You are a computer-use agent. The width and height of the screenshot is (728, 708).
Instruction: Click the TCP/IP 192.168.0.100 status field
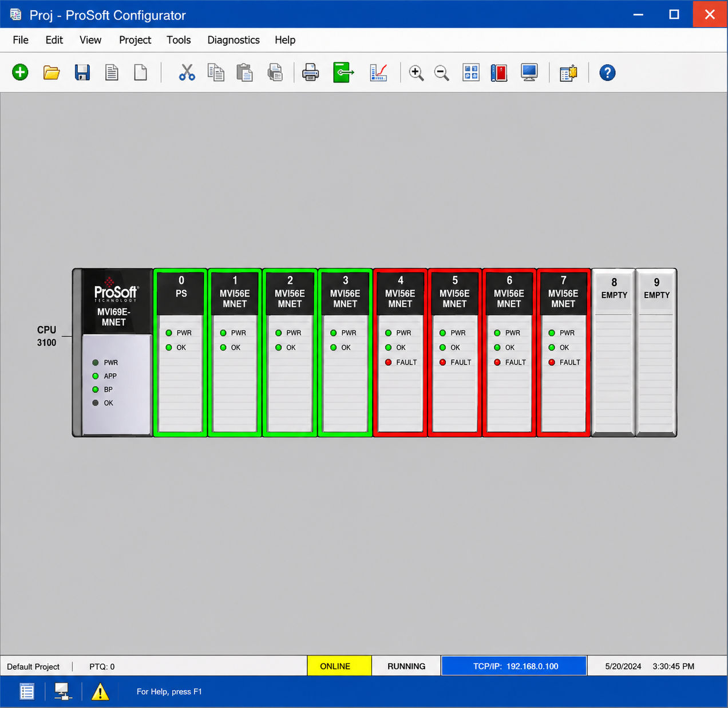point(514,666)
